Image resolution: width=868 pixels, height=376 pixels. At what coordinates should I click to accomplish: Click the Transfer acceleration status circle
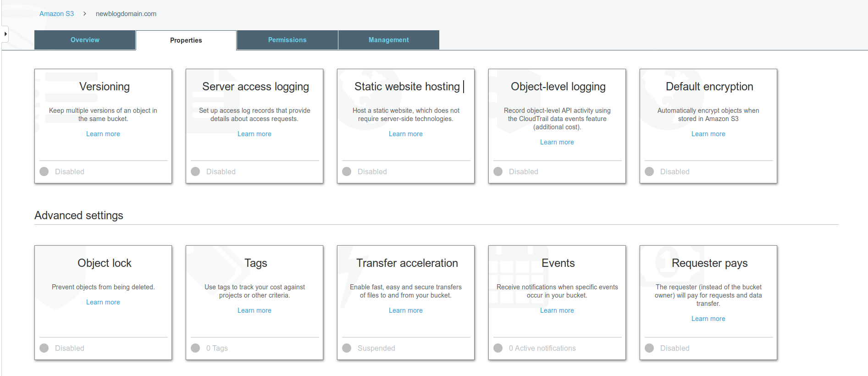click(347, 348)
